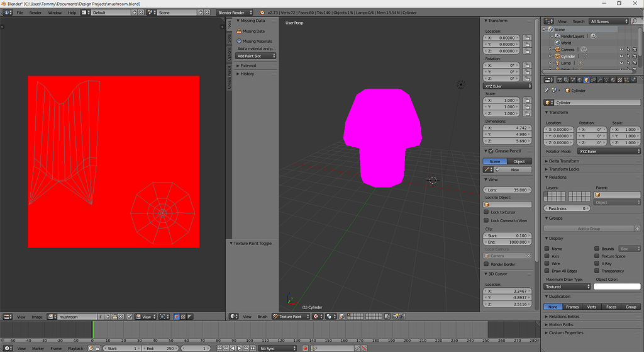Click the Blender info editor icon
The width and height of the screenshot is (644, 352).
click(x=8, y=13)
